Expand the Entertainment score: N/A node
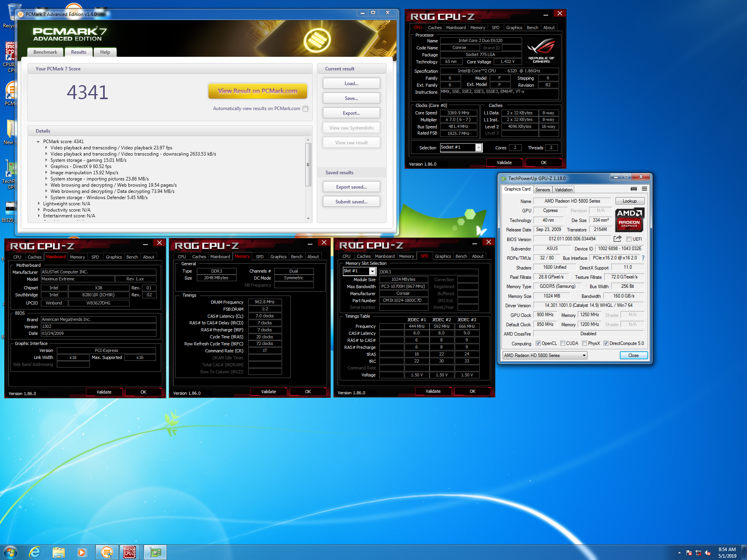The height and width of the screenshot is (560, 747). click(39, 216)
